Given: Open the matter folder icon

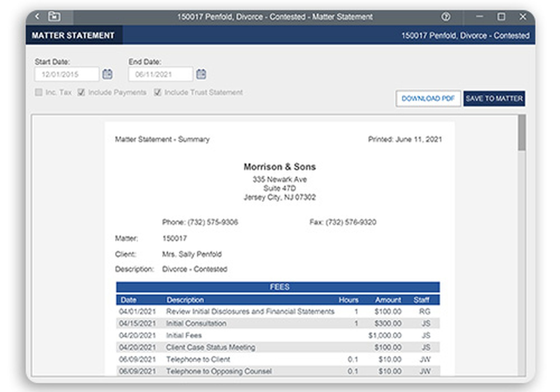Looking at the screenshot, I should pyautogui.click(x=54, y=17).
